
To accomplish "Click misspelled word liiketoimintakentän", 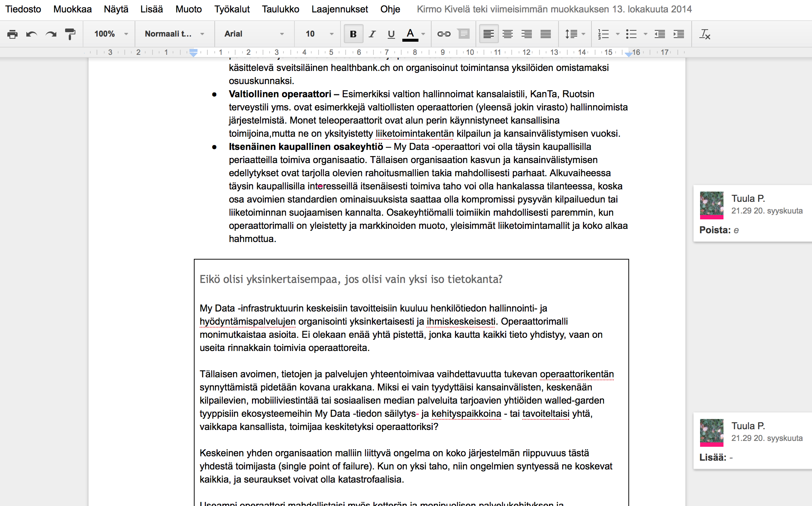I will click(x=414, y=133).
